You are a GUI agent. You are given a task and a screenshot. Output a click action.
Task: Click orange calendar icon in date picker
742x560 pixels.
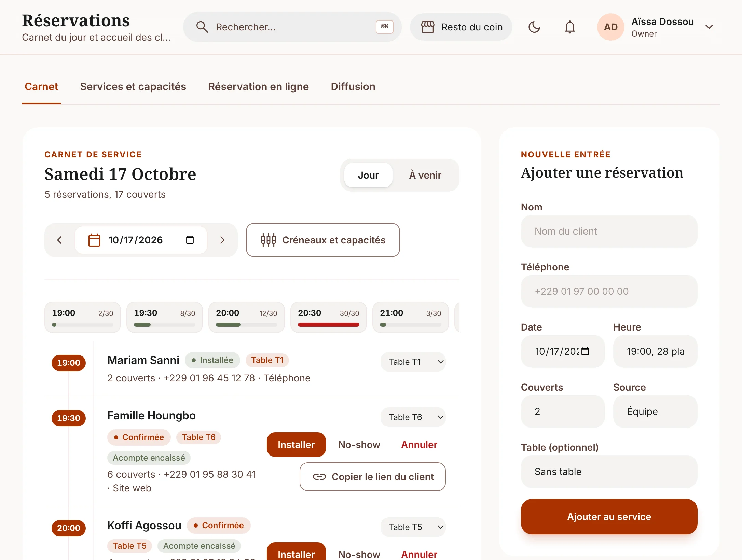tap(94, 240)
